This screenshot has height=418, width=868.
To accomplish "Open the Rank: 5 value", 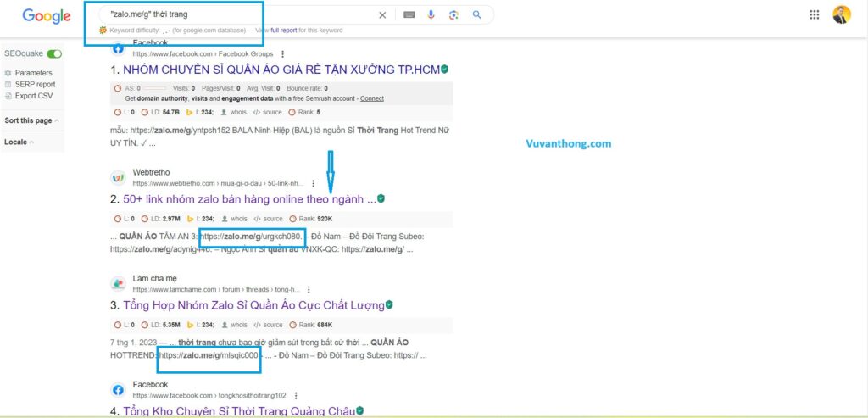I will pyautogui.click(x=304, y=113).
